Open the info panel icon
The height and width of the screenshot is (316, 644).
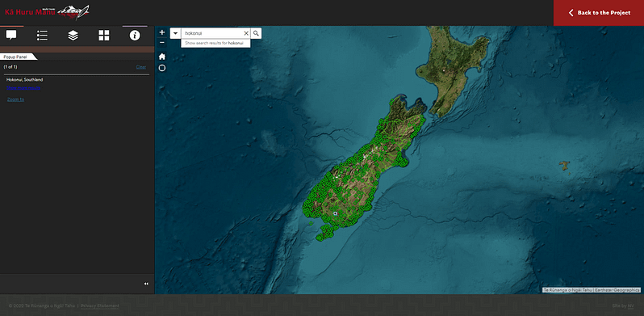pos(135,36)
